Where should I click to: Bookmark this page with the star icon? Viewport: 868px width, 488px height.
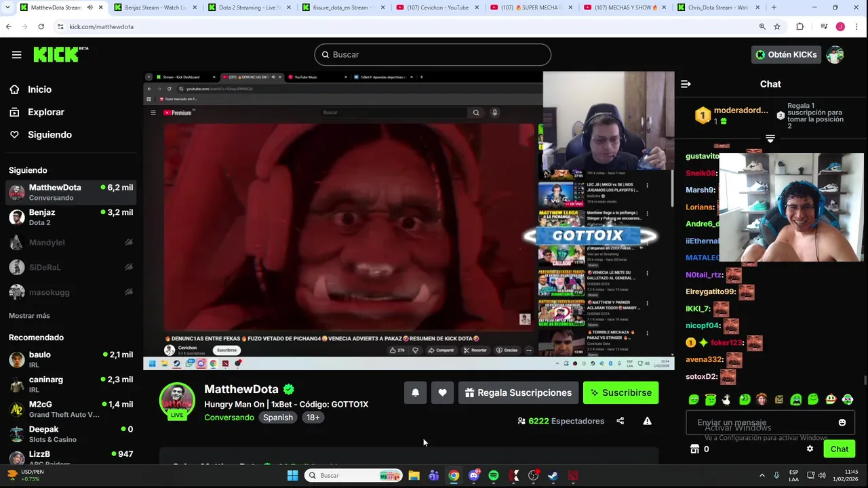click(777, 26)
